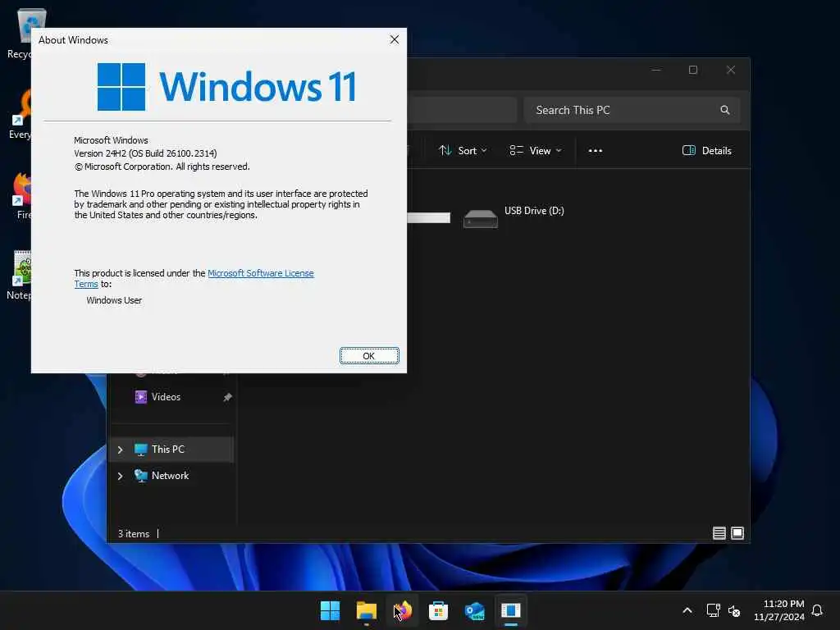Close the File Explorer window
840x630 pixels.
click(731, 70)
